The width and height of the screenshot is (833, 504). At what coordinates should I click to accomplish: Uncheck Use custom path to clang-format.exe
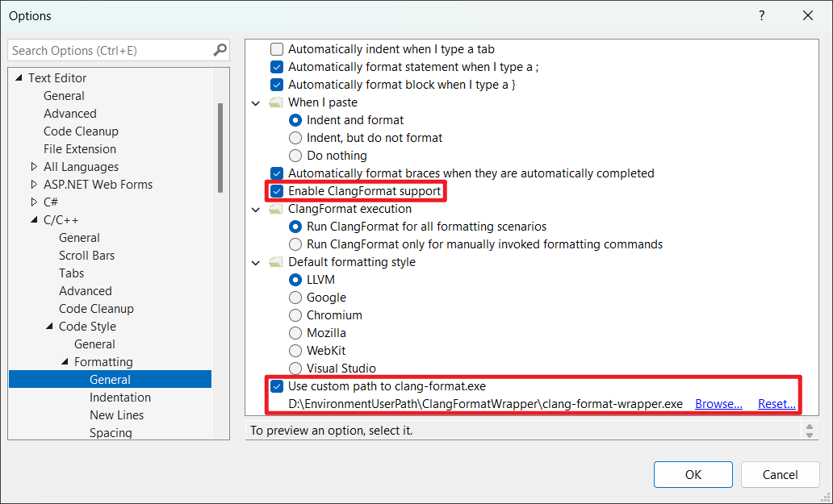(x=277, y=386)
